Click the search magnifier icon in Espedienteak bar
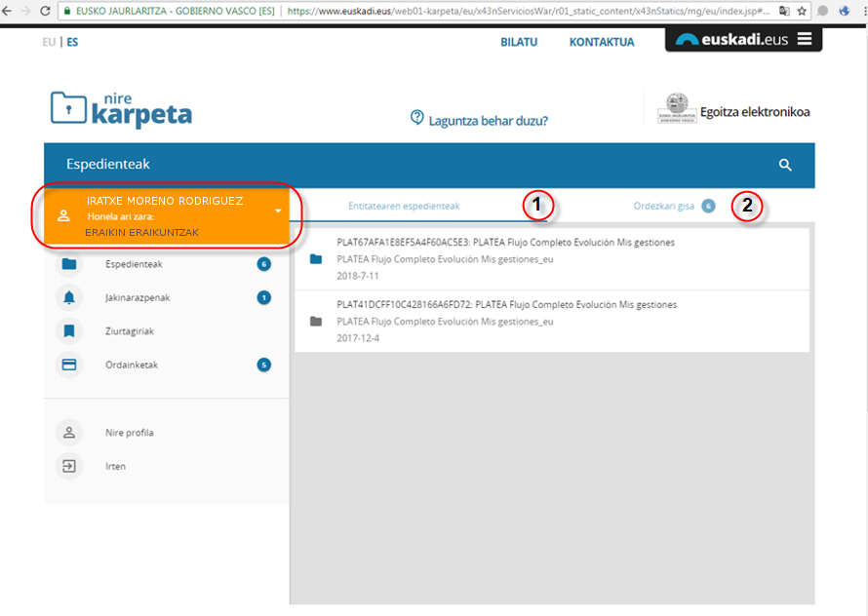 (785, 166)
